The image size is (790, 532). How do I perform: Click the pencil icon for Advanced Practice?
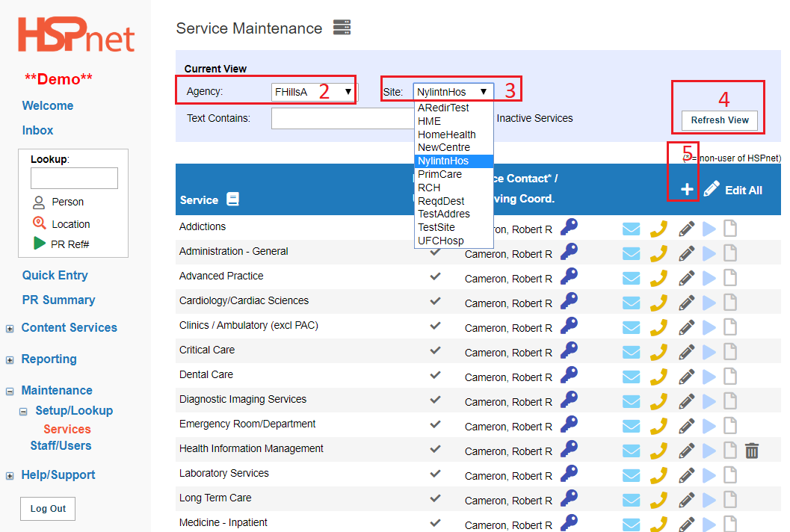click(x=686, y=278)
